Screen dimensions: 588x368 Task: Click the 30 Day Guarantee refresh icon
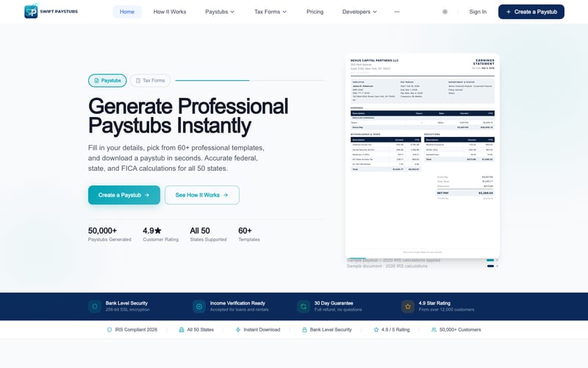[x=303, y=306]
